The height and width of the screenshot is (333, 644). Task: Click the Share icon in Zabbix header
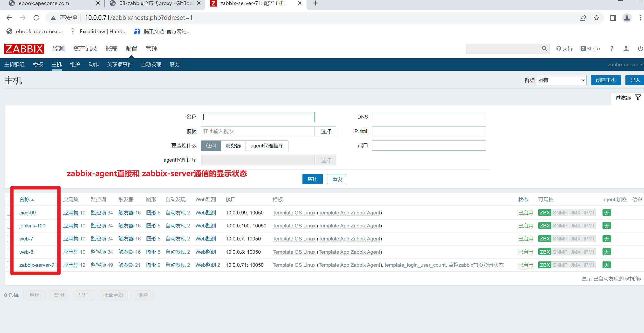590,48
